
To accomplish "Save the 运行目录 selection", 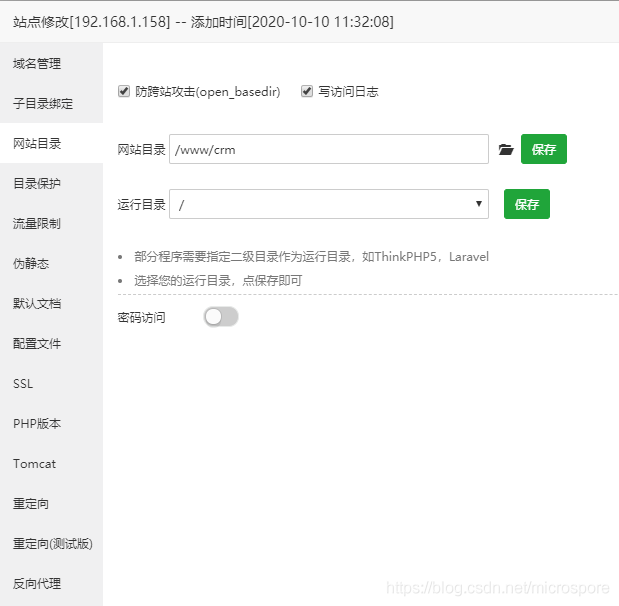I will (x=527, y=204).
